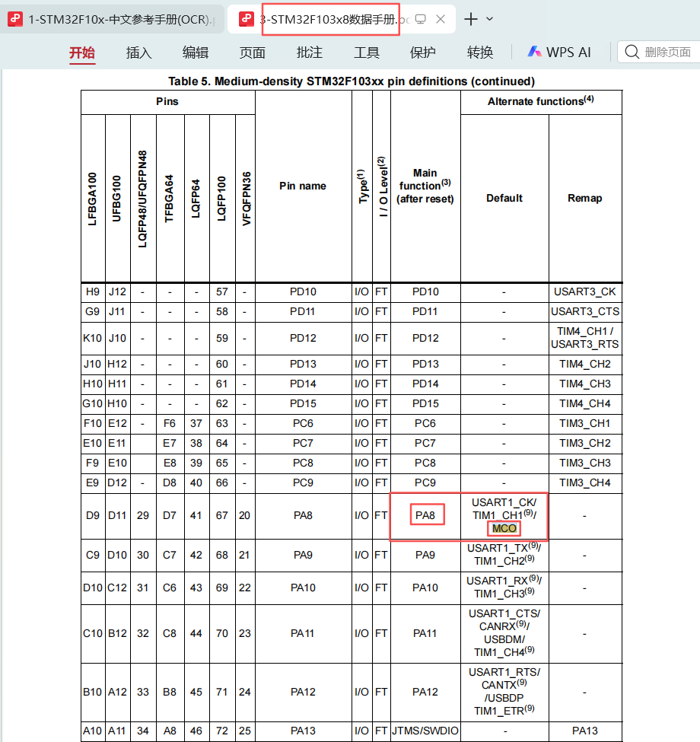Click the monitor icon on the active tab
This screenshot has width=700, height=742.
[421, 19]
